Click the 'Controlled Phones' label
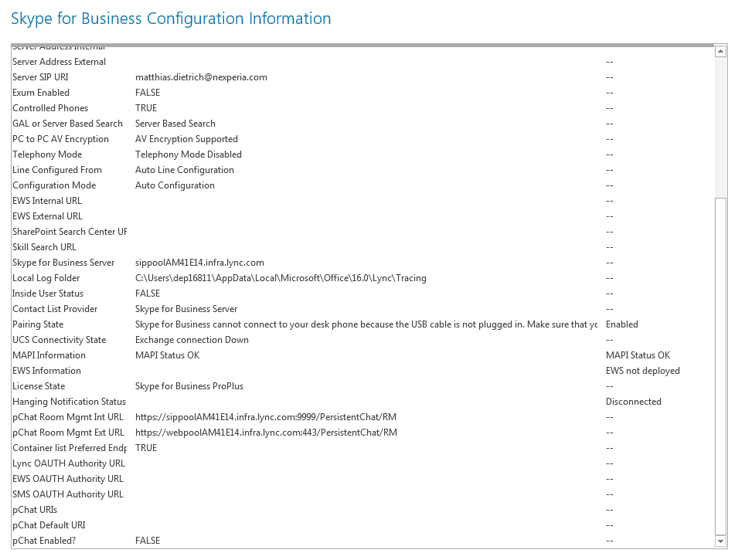The image size is (738, 560). (50, 108)
